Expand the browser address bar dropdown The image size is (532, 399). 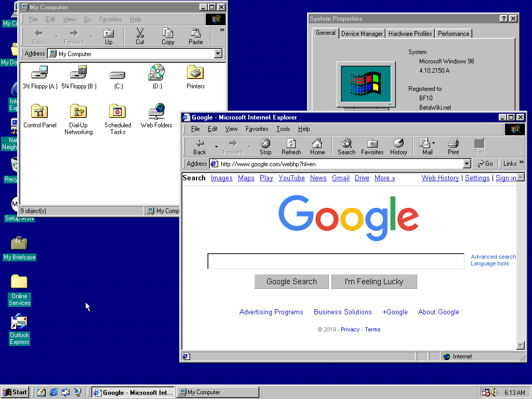pyautogui.click(x=467, y=164)
